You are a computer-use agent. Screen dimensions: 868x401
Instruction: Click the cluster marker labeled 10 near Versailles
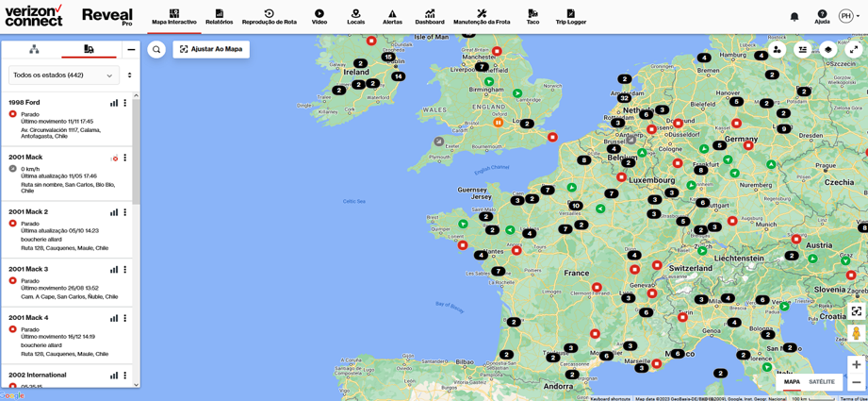point(576,206)
